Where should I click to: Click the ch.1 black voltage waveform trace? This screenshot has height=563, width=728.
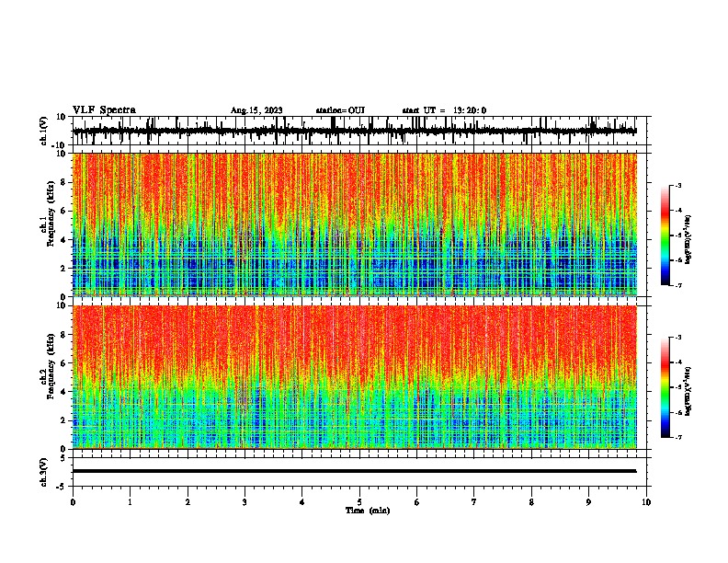click(354, 131)
